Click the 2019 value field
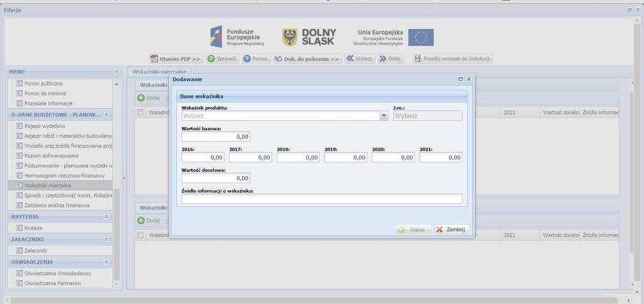The width and height of the screenshot is (644, 304). 346,157
